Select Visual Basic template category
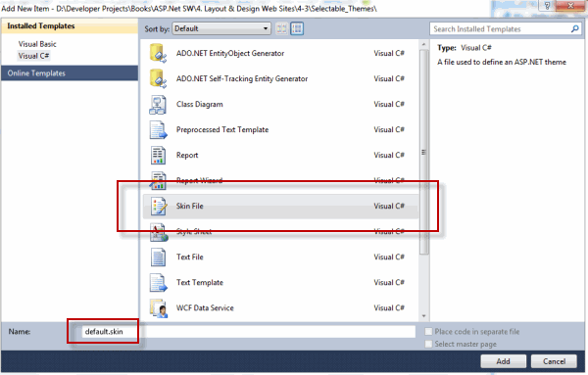The height and width of the screenshot is (375, 588). pyautogui.click(x=37, y=44)
